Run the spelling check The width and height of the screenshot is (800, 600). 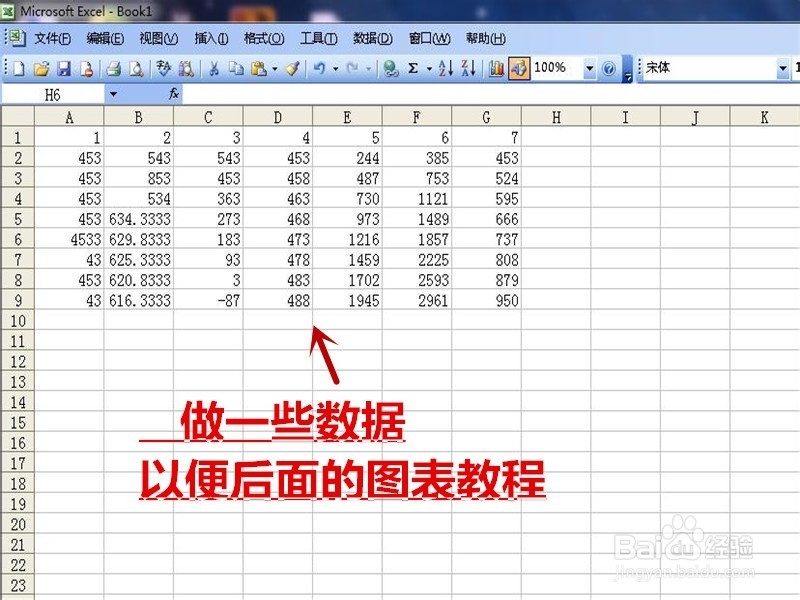point(165,68)
